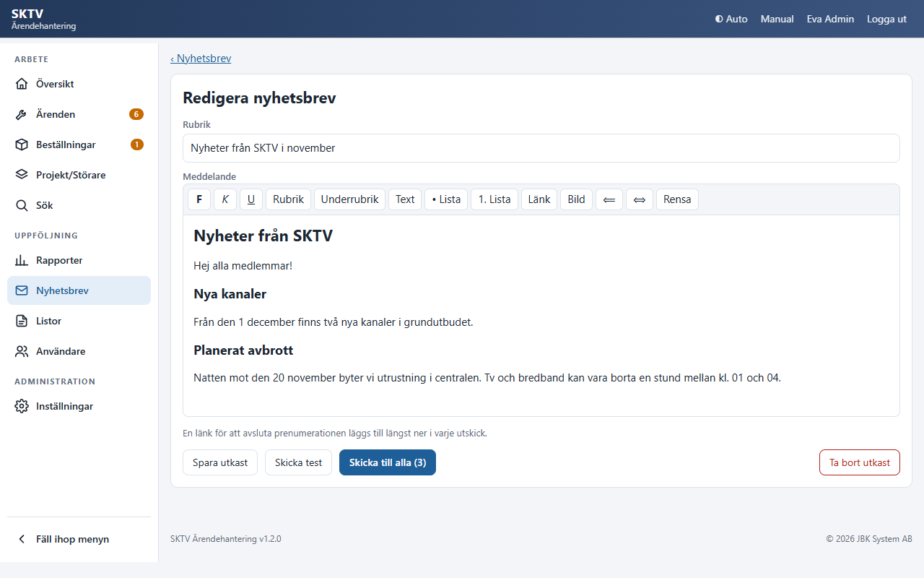This screenshot has height=578, width=924.
Task: Open Projekt/Större via the layers icon
Action: tap(22, 175)
